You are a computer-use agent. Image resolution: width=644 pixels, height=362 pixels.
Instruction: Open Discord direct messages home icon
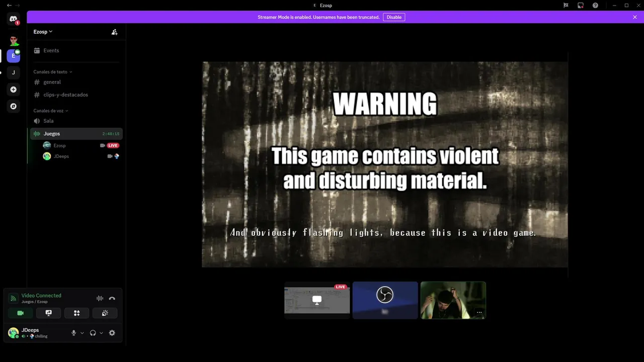[14, 19]
